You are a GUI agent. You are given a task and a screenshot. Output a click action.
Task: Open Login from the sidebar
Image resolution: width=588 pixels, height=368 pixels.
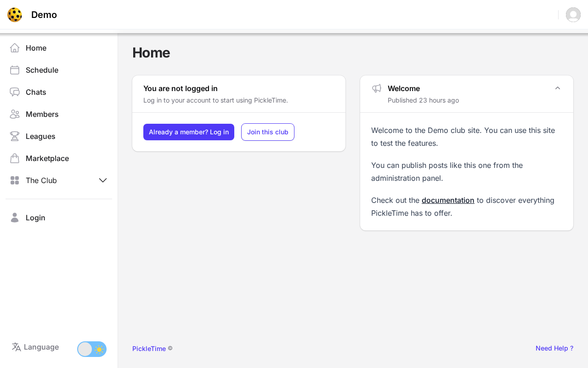point(35,218)
